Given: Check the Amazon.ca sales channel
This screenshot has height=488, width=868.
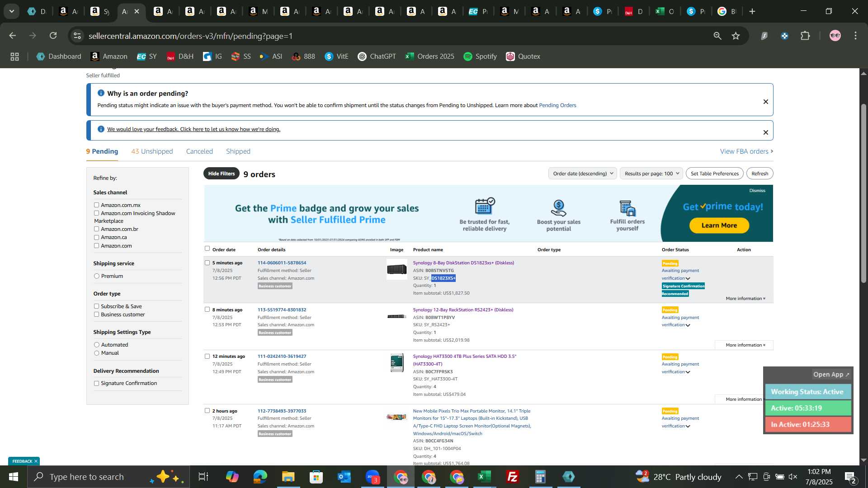Looking at the screenshot, I should click(96, 237).
